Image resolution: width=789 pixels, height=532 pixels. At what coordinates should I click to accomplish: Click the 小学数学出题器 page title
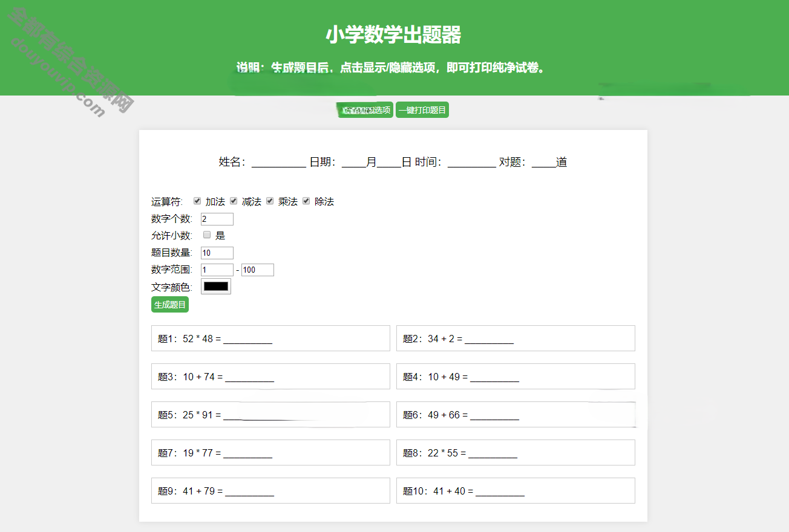click(x=394, y=35)
